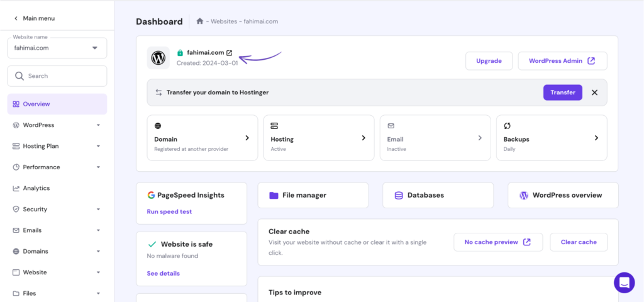Click the Tips to improve heading
The image size is (644, 302).
pos(295,293)
